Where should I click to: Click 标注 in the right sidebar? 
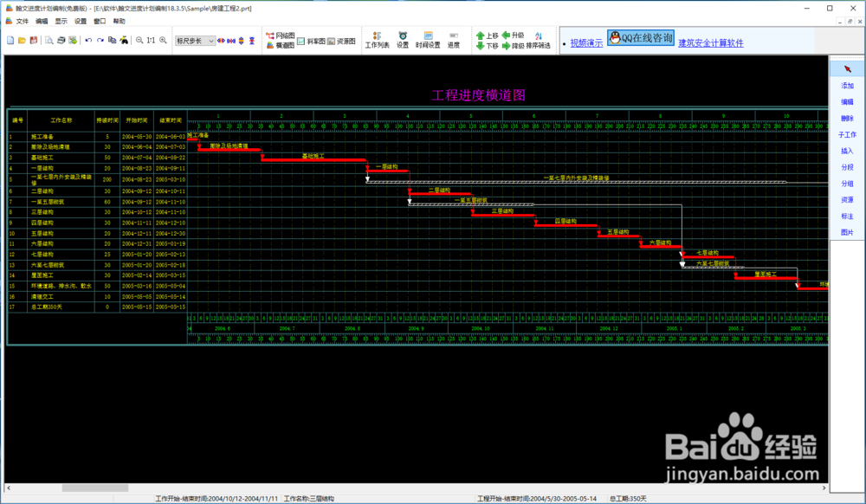pos(847,216)
